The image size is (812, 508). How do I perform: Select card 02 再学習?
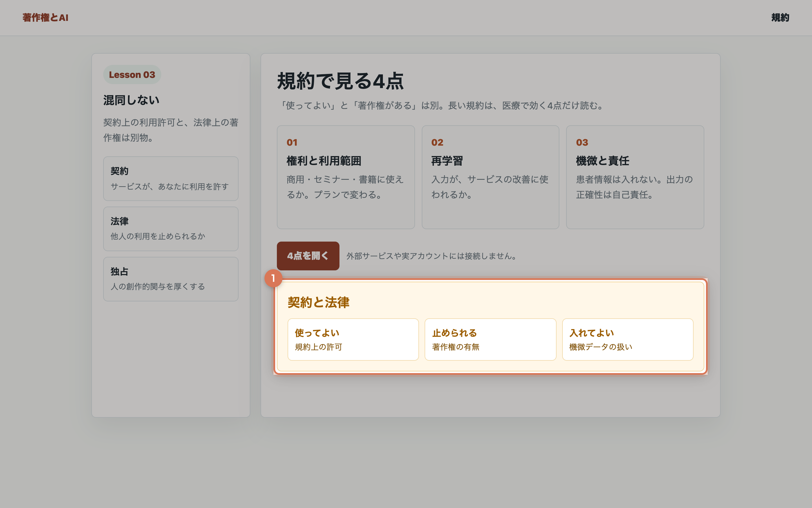490,178
